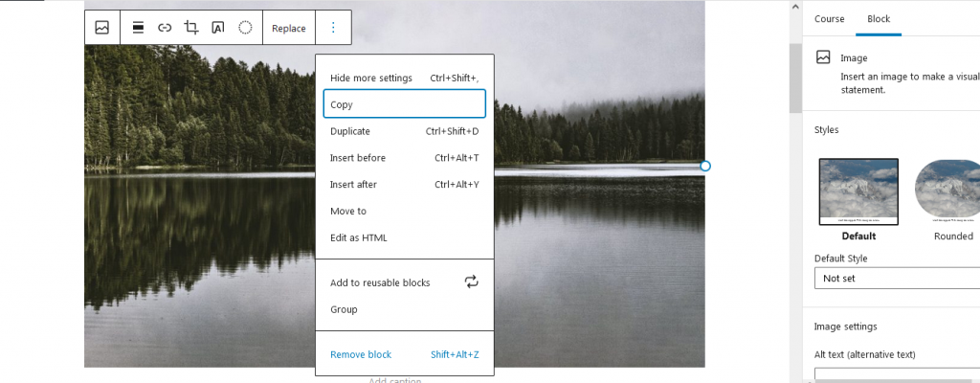This screenshot has height=383, width=980.
Task: Click the reusable blocks loop icon
Action: pos(471,282)
